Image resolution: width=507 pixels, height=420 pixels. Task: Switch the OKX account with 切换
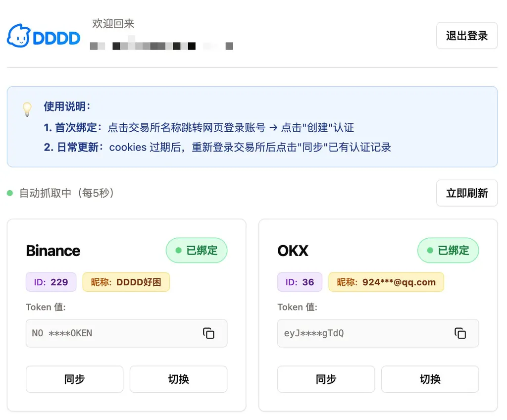click(x=430, y=379)
